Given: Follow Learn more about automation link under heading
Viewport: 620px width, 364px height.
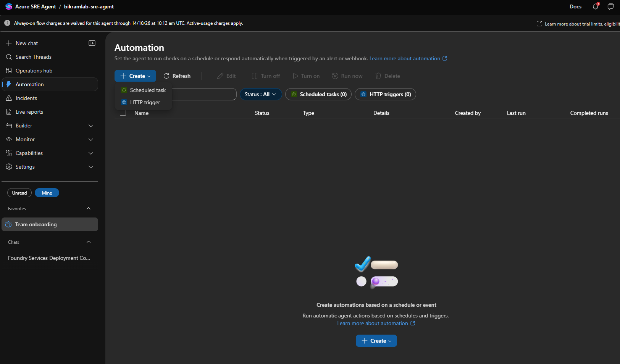Looking at the screenshot, I should tap(408, 58).
